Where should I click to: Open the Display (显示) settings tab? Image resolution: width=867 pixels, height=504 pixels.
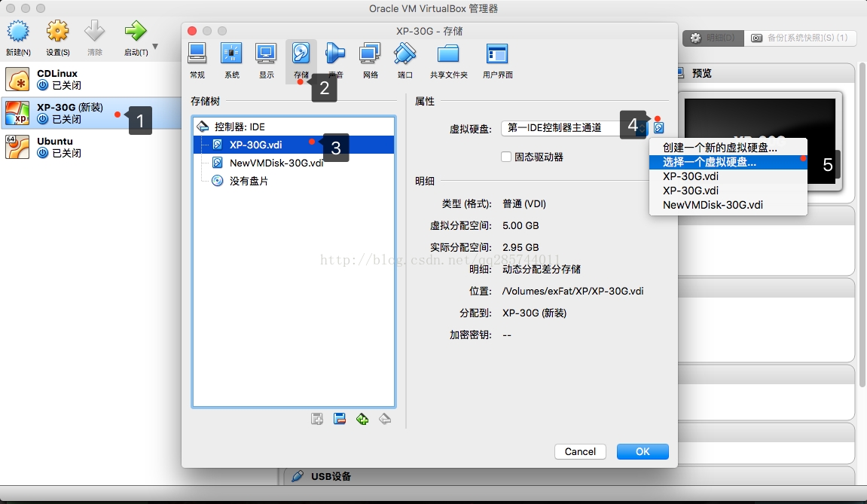coord(267,60)
